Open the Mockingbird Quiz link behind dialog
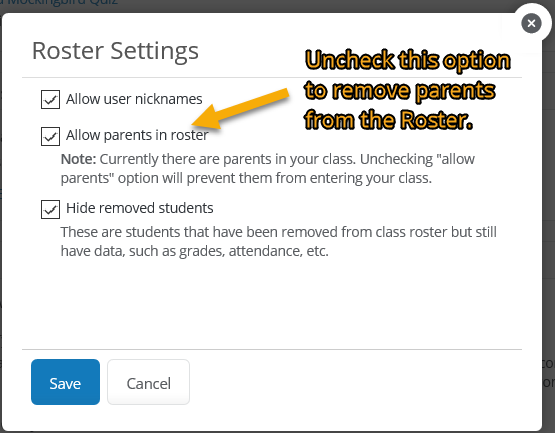This screenshot has height=433, width=555. point(59,3)
